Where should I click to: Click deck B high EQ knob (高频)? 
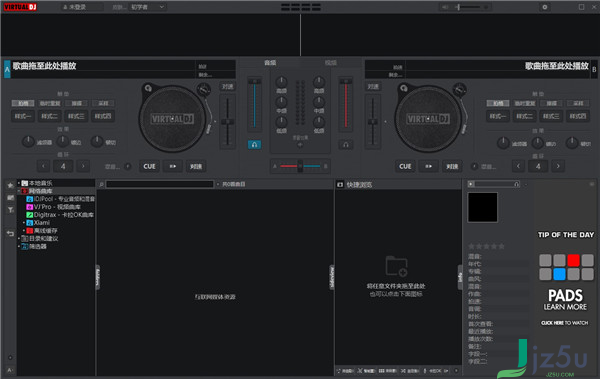[x=319, y=81]
